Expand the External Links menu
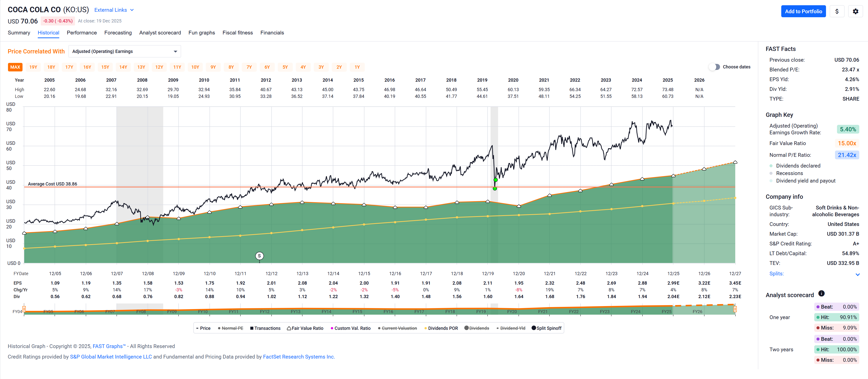 pyautogui.click(x=114, y=10)
